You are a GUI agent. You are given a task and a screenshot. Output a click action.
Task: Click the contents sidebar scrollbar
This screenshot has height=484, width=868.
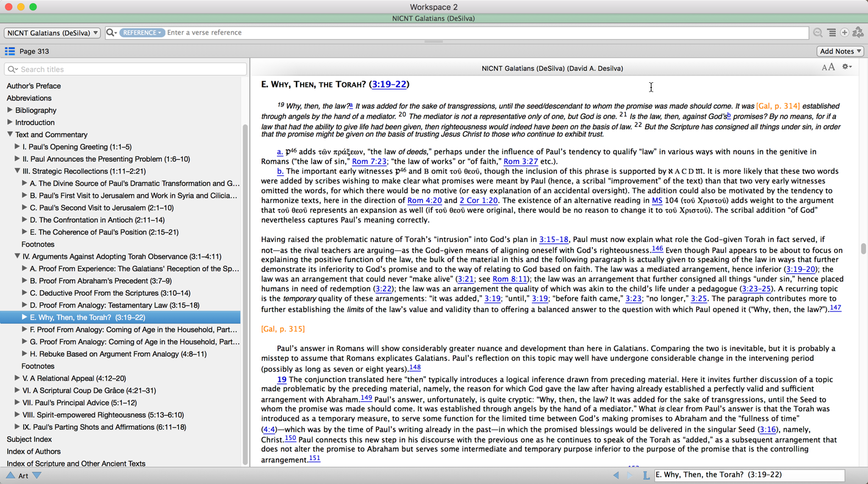pyautogui.click(x=245, y=295)
